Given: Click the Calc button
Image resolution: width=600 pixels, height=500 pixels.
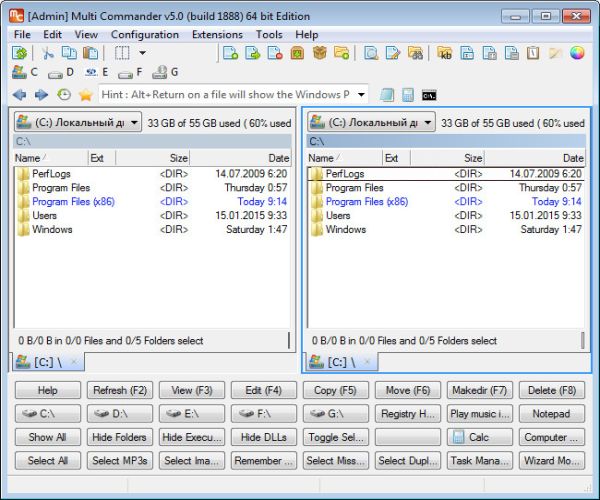Looking at the screenshot, I should tap(479, 437).
